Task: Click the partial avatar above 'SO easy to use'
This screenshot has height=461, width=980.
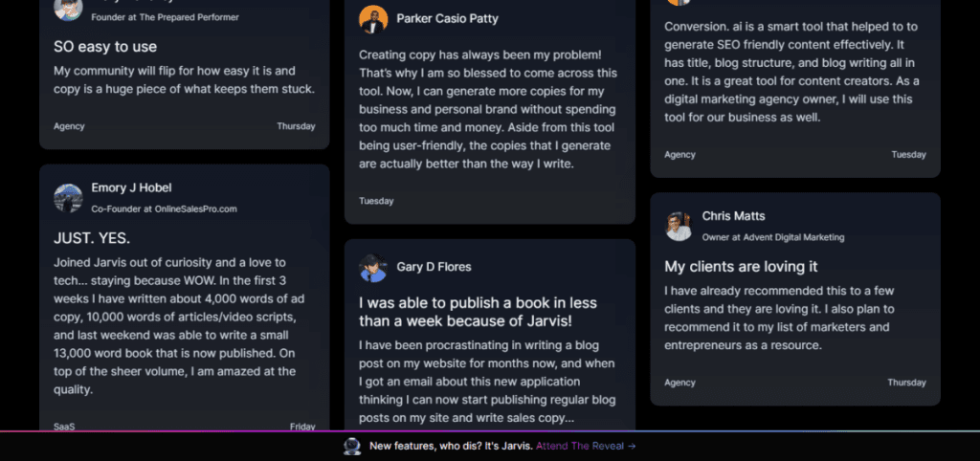Action: (68, 10)
